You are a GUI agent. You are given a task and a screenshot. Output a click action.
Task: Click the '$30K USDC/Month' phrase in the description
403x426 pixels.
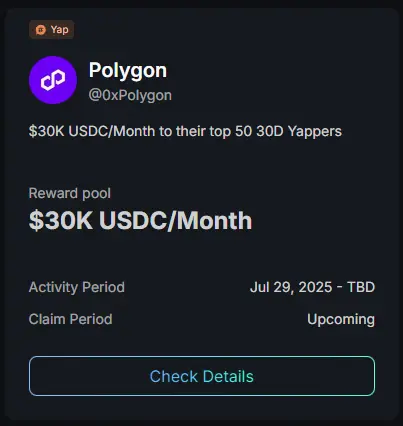92,131
